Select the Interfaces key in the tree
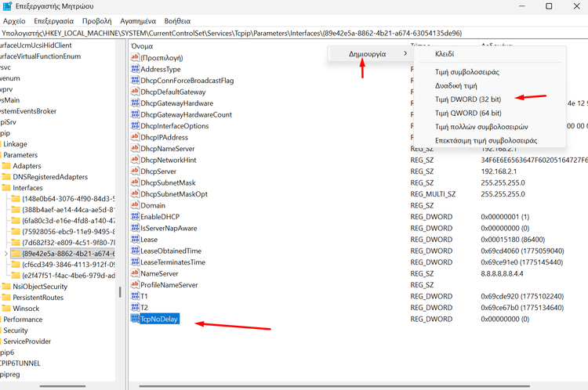The image size is (588, 390). [x=27, y=188]
